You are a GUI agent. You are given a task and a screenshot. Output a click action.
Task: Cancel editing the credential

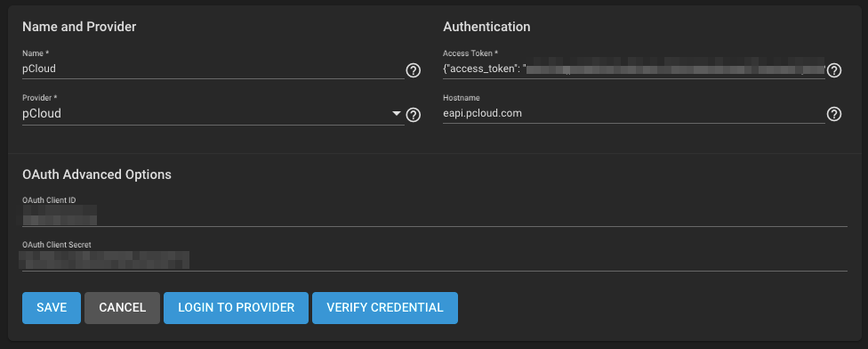[123, 307]
